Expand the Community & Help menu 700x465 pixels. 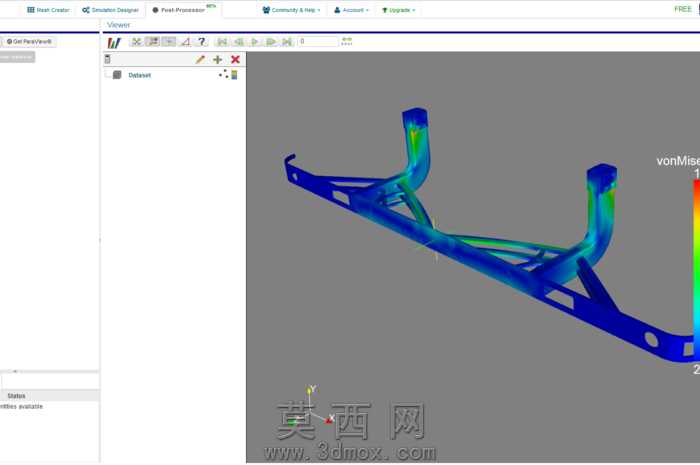[292, 10]
